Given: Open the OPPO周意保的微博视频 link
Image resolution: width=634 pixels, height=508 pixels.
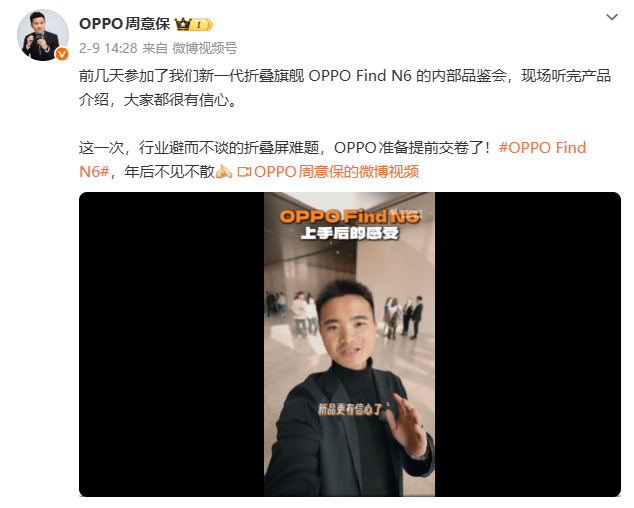Looking at the screenshot, I should pyautogui.click(x=336, y=172).
